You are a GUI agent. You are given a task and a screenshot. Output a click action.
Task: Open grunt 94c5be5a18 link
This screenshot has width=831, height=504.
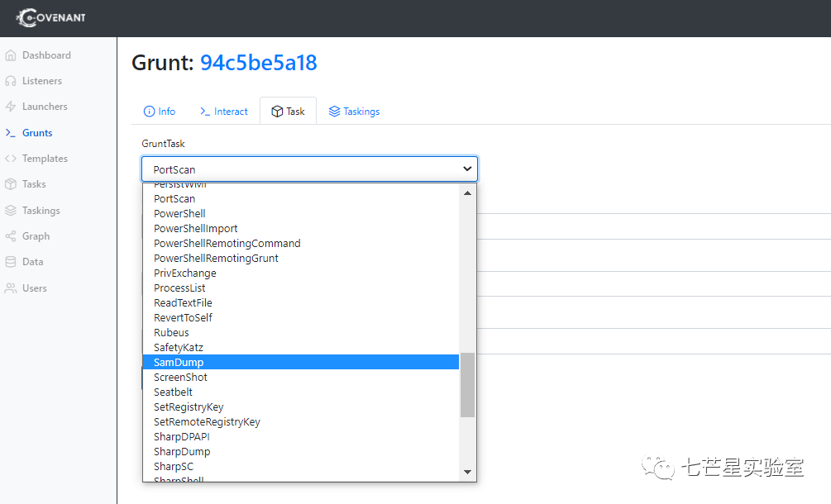coord(258,63)
